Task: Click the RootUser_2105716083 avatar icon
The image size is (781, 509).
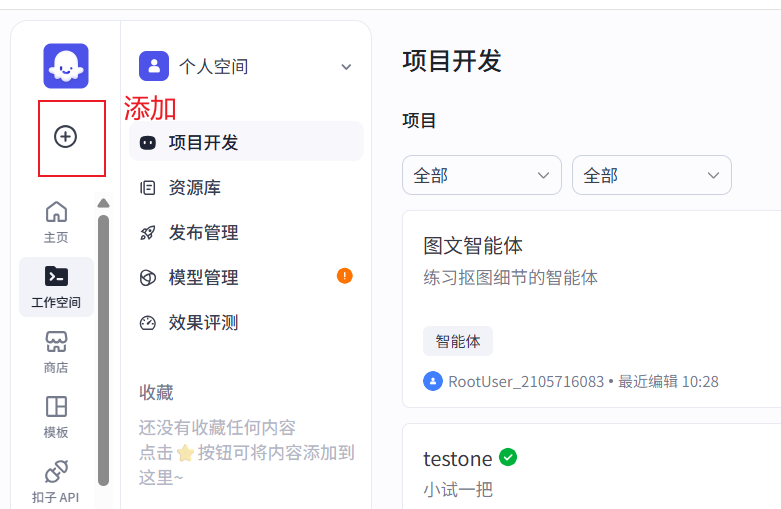Action: point(433,381)
